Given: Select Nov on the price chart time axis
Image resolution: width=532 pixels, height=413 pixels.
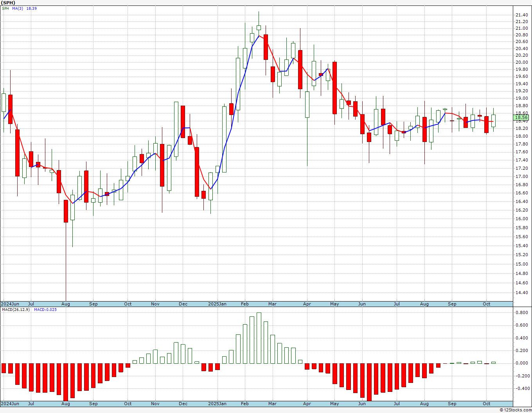Looking at the screenshot, I should 155,304.
